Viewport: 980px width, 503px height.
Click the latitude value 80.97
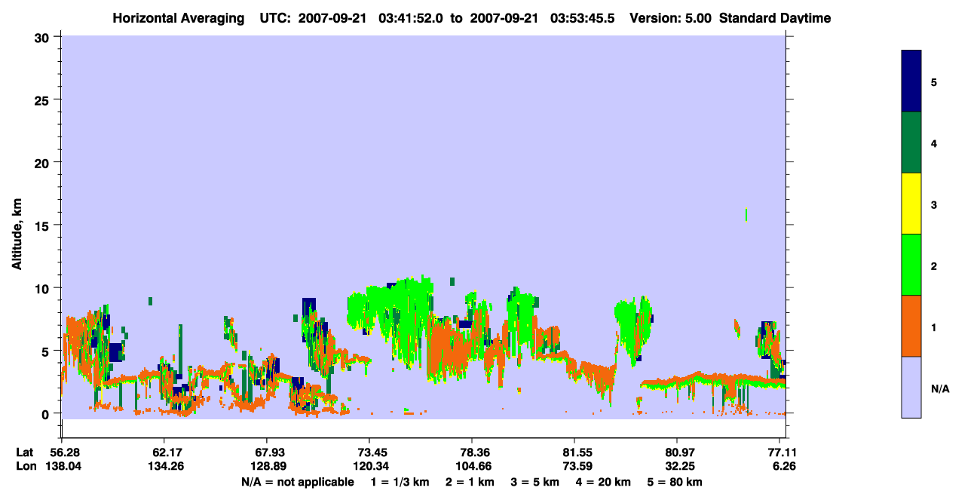point(678,452)
